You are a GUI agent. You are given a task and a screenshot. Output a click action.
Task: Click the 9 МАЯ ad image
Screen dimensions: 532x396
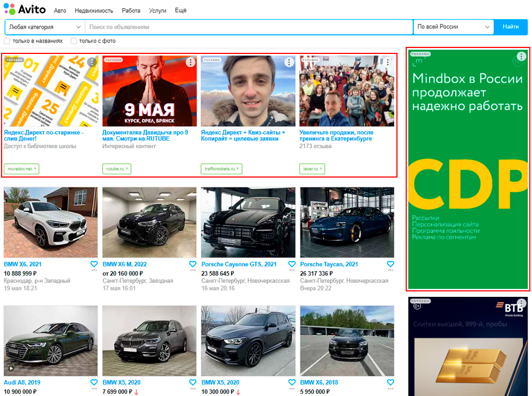point(150,91)
